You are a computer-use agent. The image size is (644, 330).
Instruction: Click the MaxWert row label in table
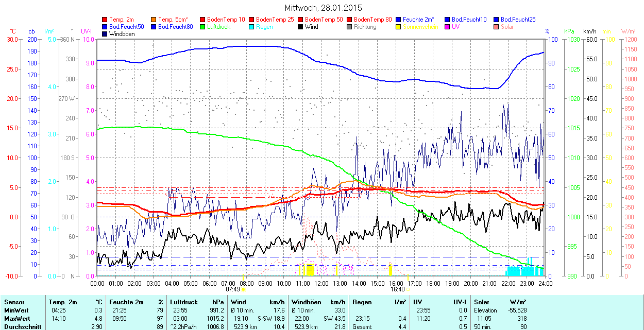17,319
